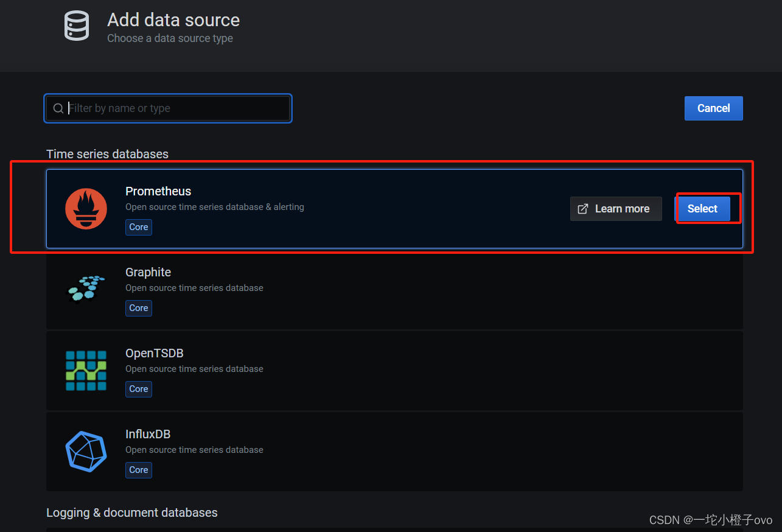Click the Time series databases heading
This screenshot has height=532, width=782.
pyautogui.click(x=107, y=154)
